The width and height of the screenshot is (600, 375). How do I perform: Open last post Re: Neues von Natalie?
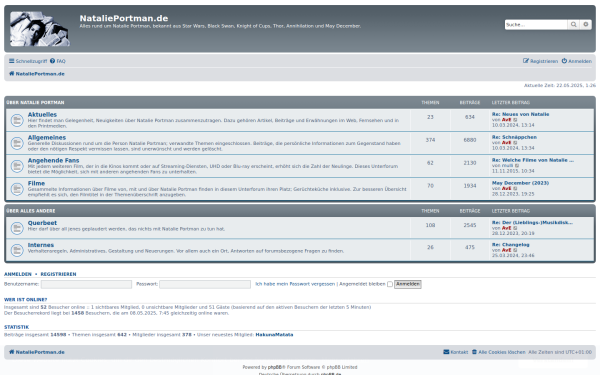click(x=520, y=114)
